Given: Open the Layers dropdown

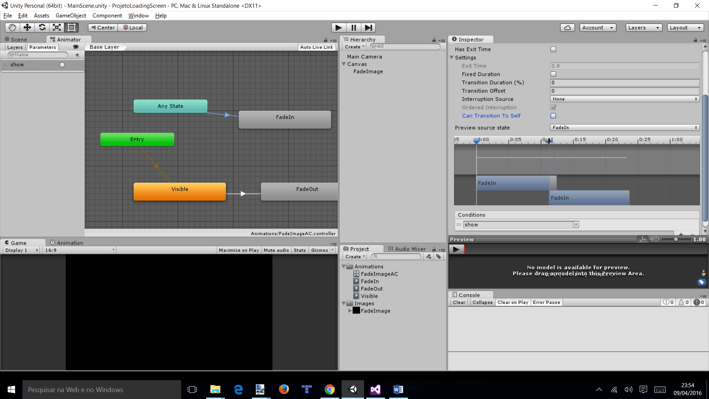Looking at the screenshot, I should click(643, 28).
